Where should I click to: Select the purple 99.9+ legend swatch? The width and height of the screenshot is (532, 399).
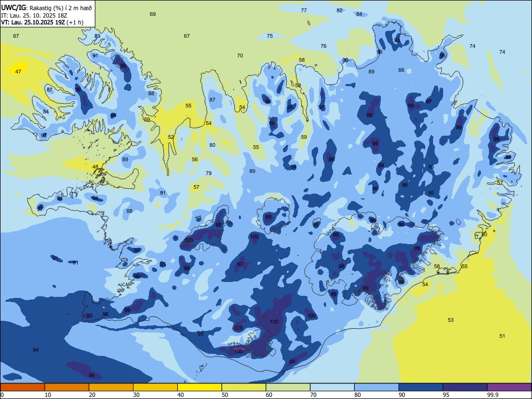(x=509, y=387)
